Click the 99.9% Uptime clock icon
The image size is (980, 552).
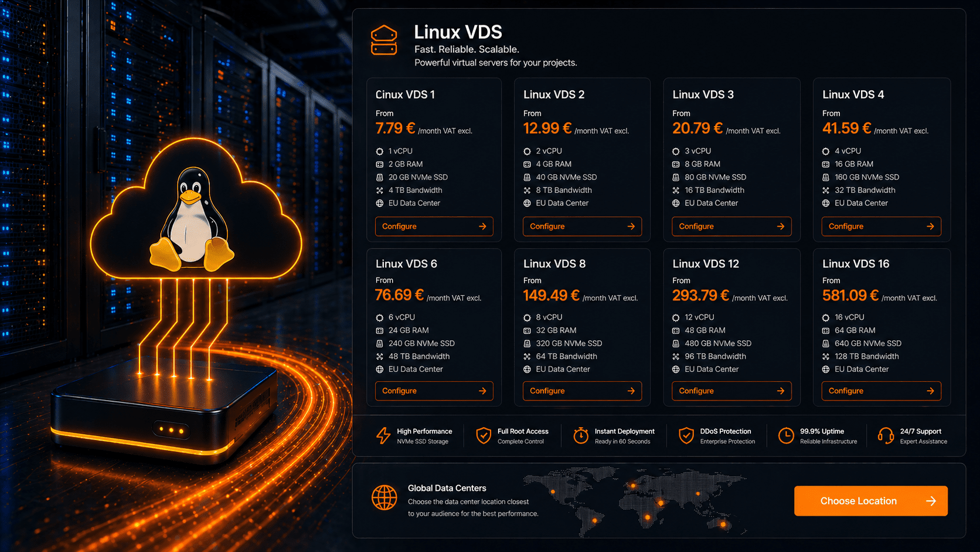pyautogui.click(x=786, y=435)
